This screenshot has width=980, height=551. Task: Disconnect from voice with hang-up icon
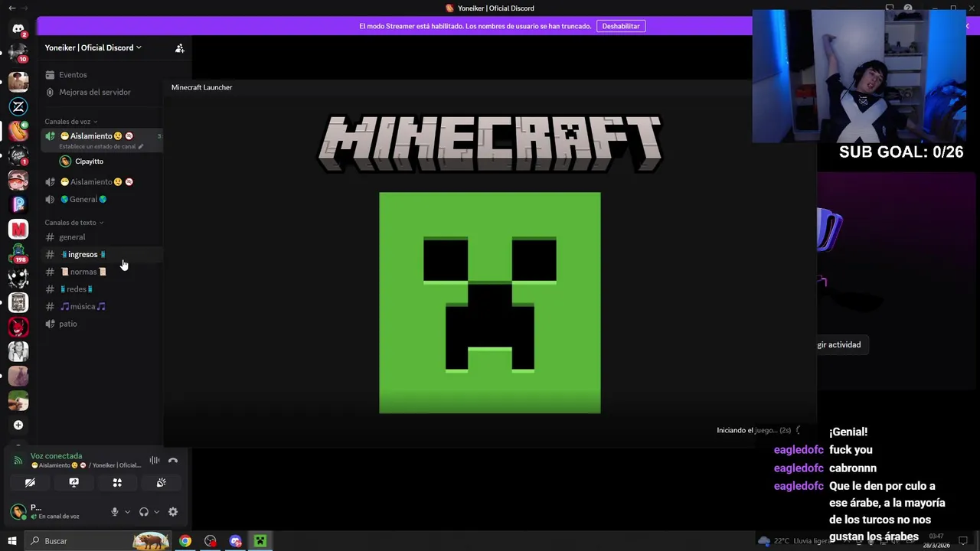[173, 461]
